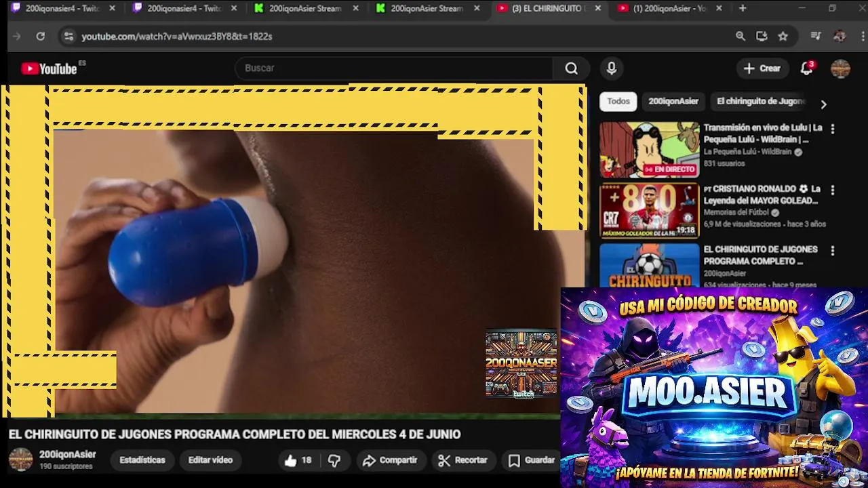This screenshot has width=868, height=488.
Task: Open 200iqonAsier channel name below video title
Action: click(x=67, y=455)
